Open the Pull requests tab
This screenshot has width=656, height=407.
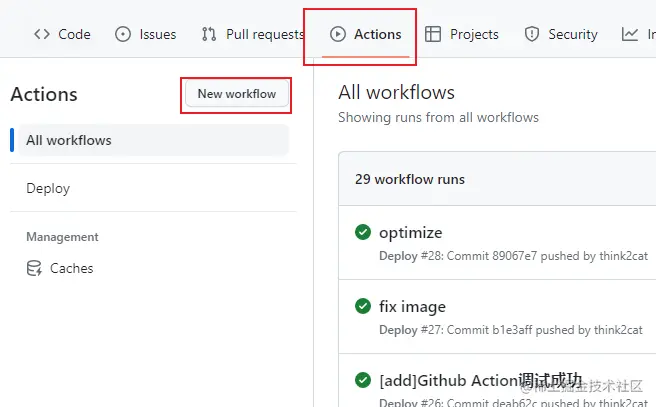(252, 34)
